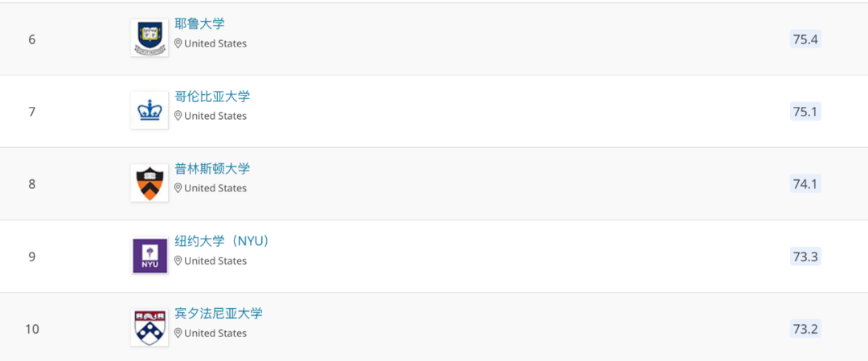Screen dimensions: 868x361
Task: Click the Yale University crest logo
Action: tap(149, 38)
